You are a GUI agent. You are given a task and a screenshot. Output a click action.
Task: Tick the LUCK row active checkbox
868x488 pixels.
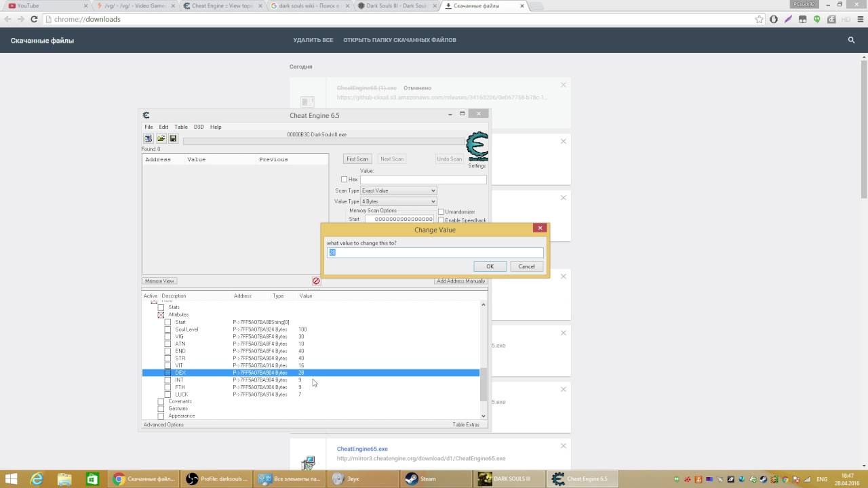click(167, 394)
